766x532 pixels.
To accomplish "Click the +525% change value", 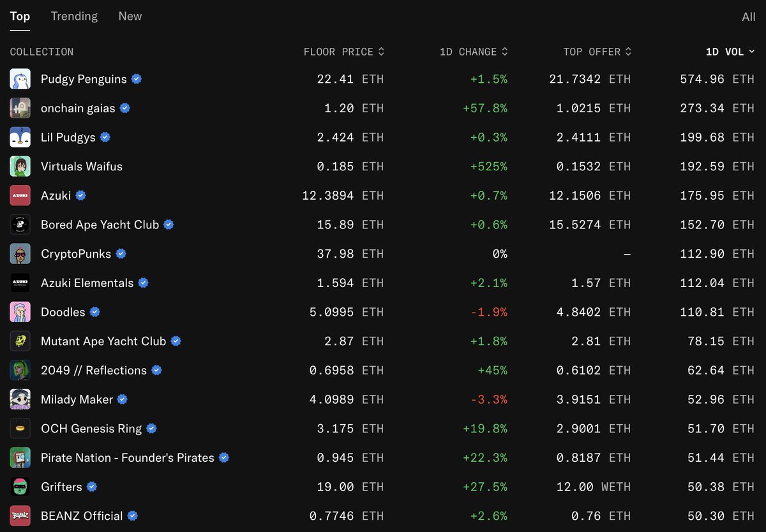I will [x=489, y=166].
